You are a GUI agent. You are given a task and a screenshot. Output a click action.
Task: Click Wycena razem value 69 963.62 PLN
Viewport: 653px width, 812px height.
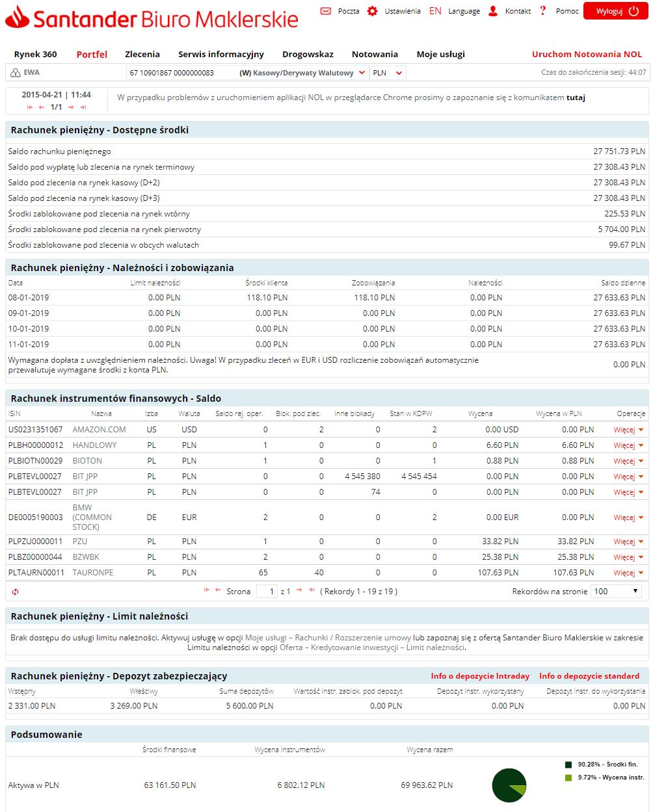click(427, 785)
